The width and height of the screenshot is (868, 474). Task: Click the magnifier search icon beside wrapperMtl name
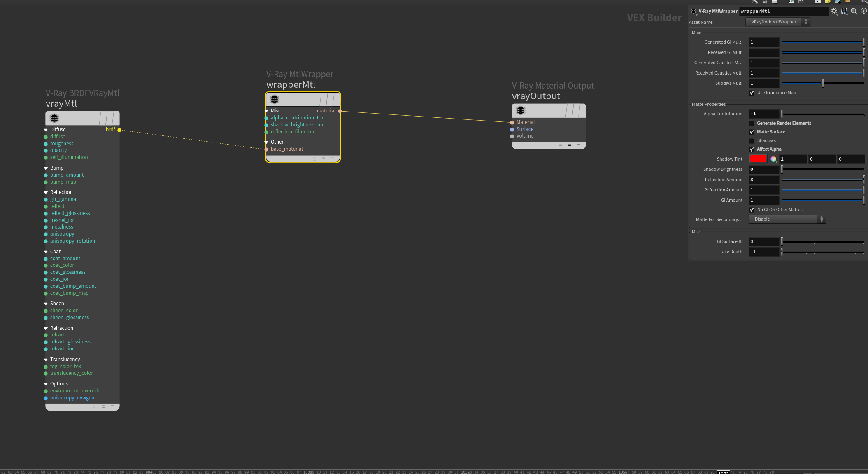point(854,11)
